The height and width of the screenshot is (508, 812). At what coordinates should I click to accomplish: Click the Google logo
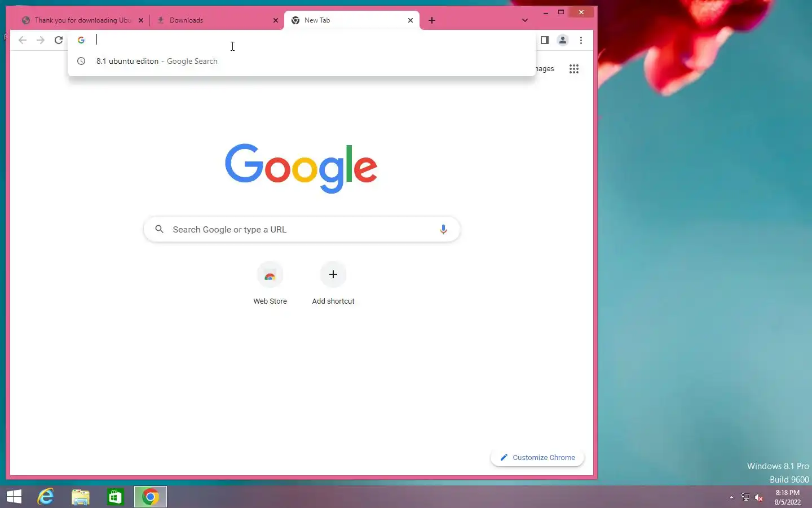tap(301, 168)
